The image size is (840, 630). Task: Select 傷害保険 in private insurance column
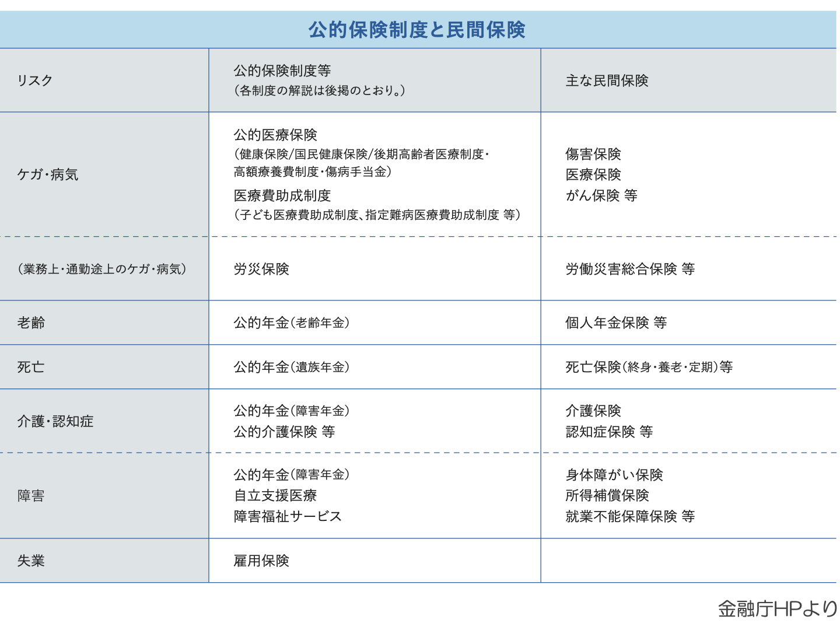point(593,154)
